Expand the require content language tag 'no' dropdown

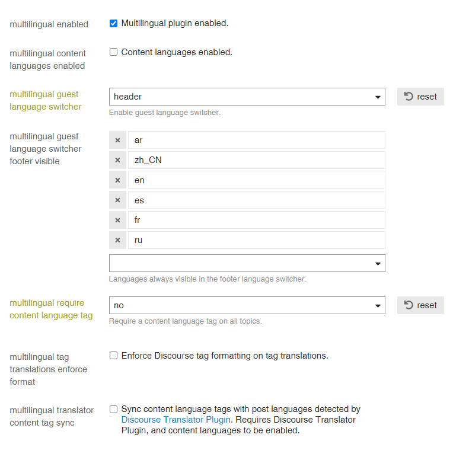(247, 305)
